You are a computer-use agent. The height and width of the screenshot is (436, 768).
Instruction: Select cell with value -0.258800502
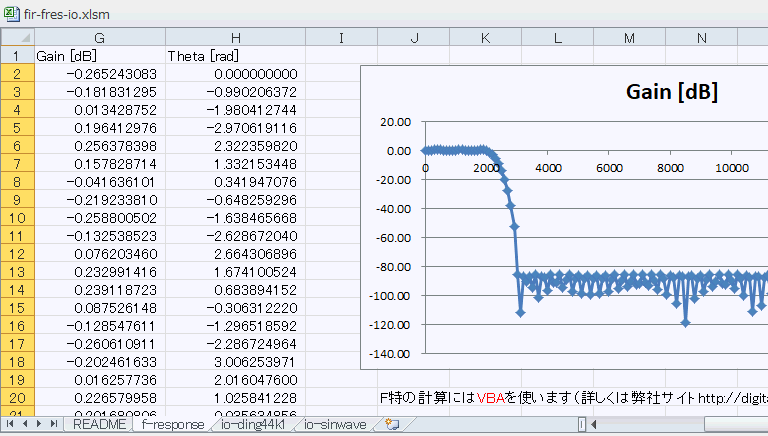(100, 218)
